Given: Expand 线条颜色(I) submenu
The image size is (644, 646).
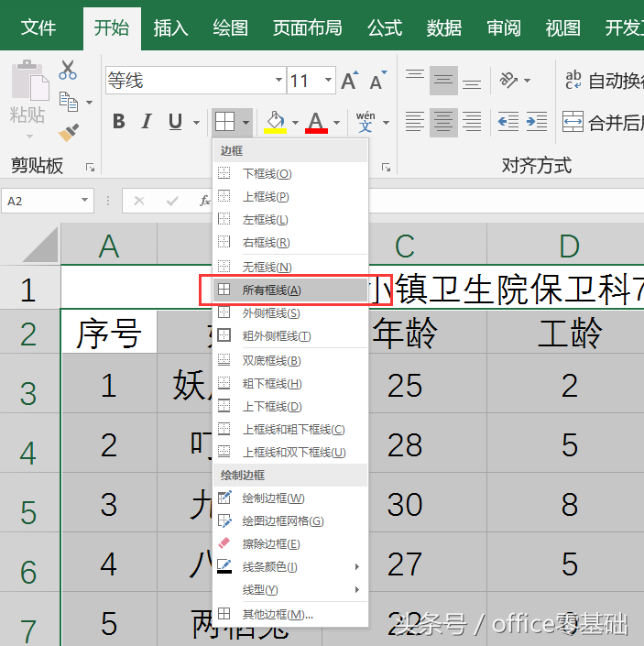Looking at the screenshot, I should (x=290, y=567).
